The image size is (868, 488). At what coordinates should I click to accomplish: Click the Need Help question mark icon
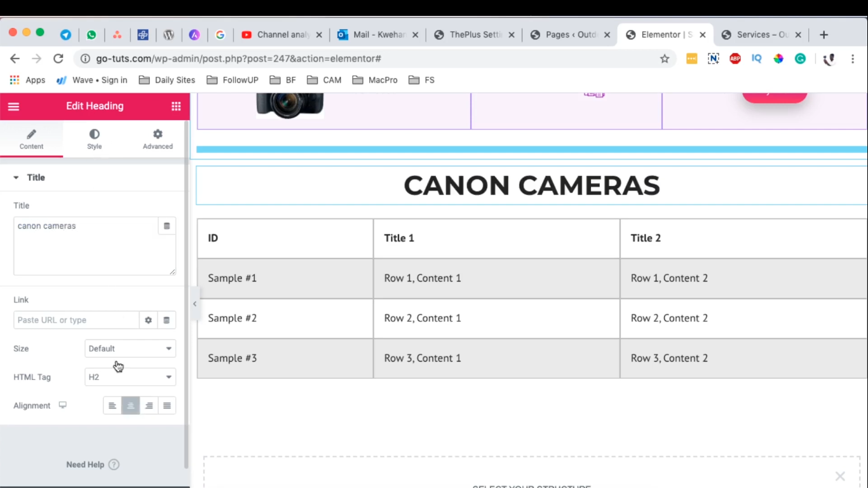tap(114, 464)
